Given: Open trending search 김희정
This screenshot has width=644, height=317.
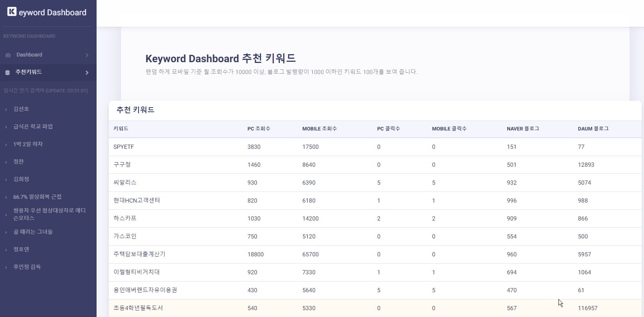Looking at the screenshot, I should coord(21,179).
